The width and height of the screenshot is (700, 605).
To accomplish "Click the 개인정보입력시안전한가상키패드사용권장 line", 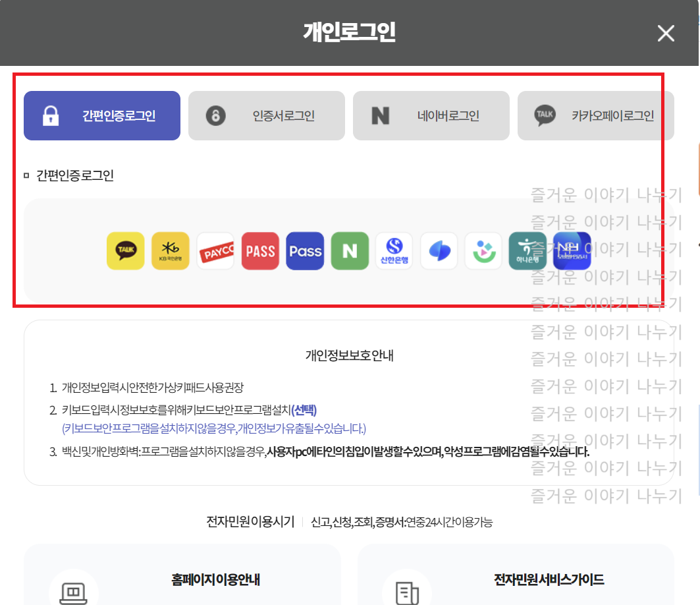I will (152, 388).
